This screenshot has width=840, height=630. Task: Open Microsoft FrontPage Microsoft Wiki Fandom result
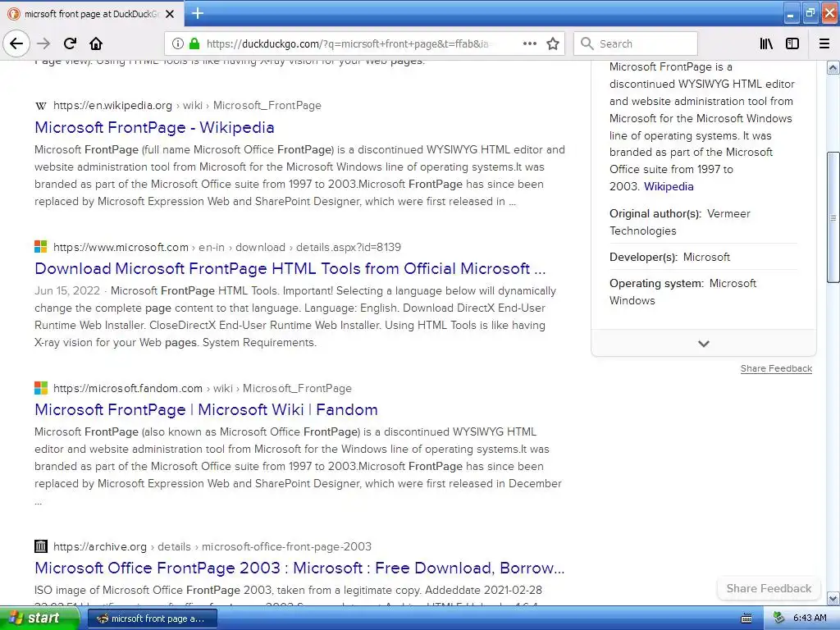coord(206,410)
